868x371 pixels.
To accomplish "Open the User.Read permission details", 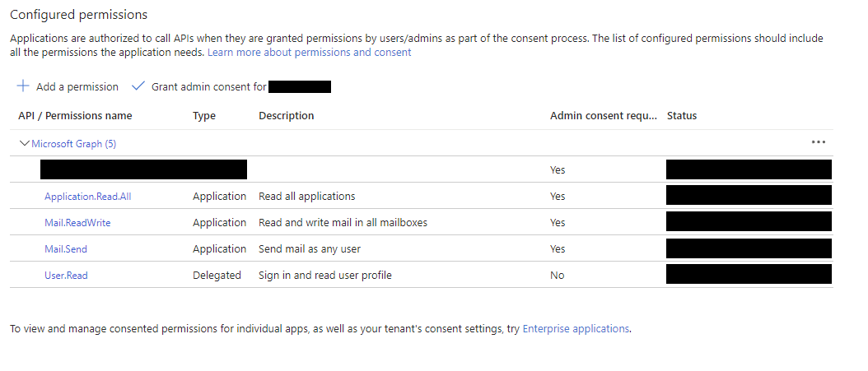I will point(66,276).
